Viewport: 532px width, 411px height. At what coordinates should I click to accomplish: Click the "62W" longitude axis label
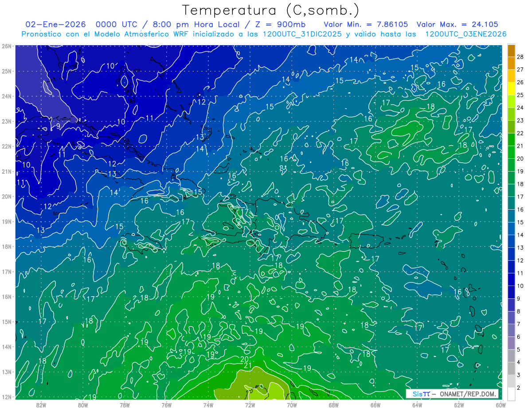(x=459, y=404)
